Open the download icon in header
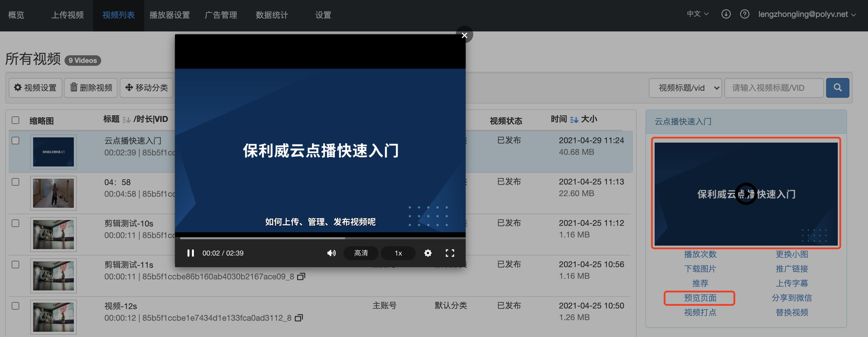 (726, 14)
